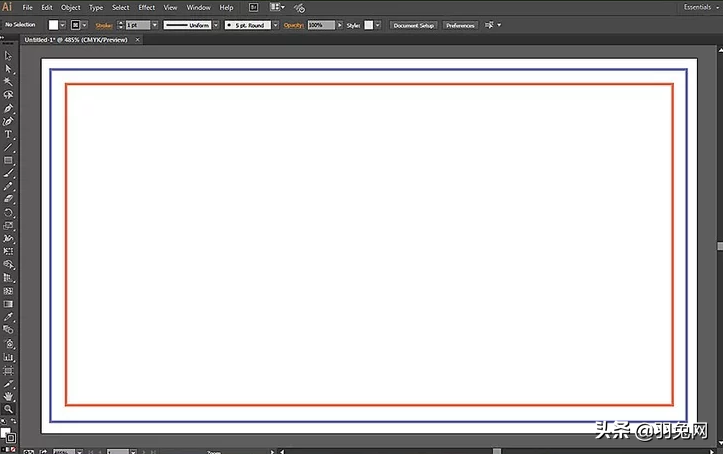Select the Perspective Grid tool
The width and height of the screenshot is (723, 454).
[8, 277]
